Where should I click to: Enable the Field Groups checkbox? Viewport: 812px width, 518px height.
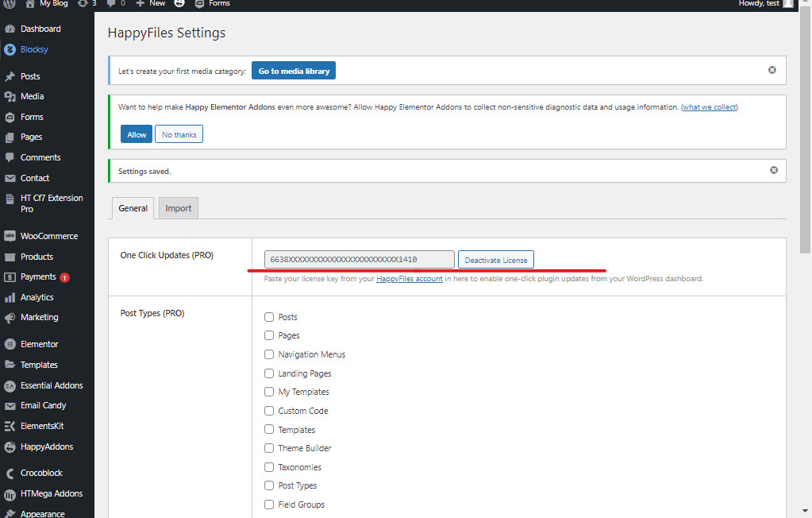269,504
